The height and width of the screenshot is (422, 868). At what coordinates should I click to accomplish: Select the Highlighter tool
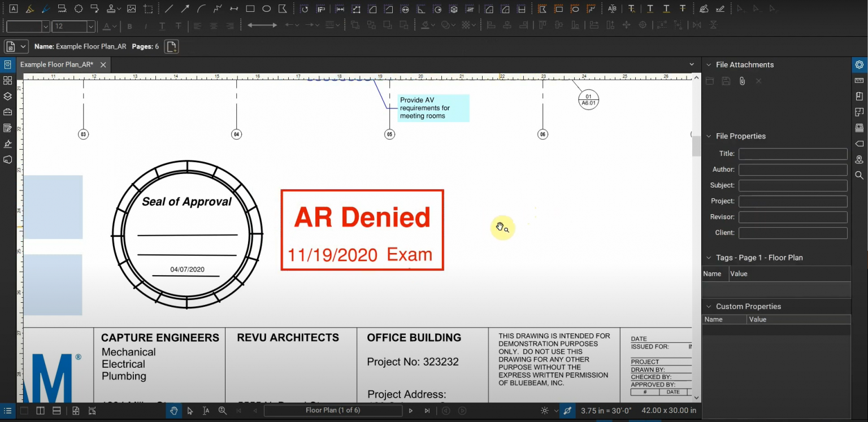(29, 8)
